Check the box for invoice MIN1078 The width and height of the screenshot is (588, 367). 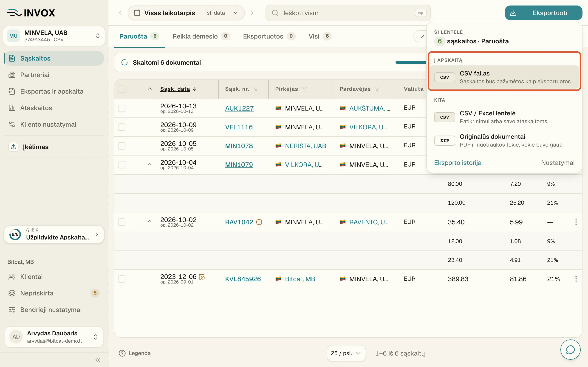(122, 146)
